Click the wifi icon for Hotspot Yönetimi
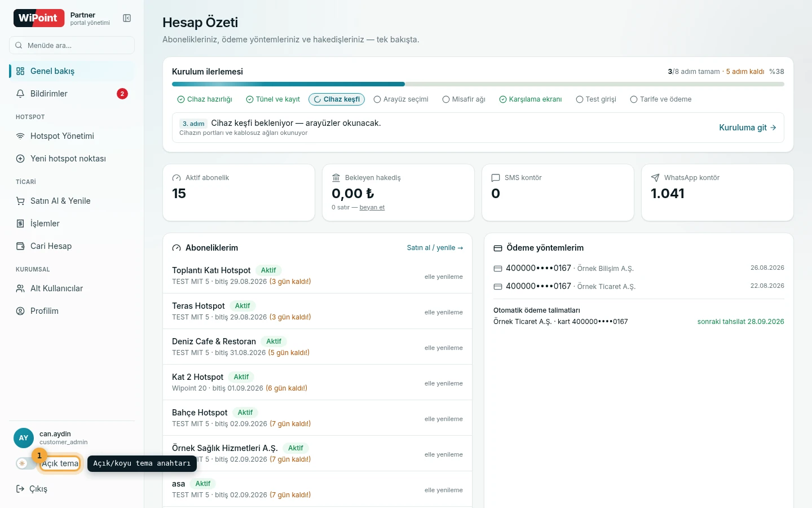812x508 pixels. (x=20, y=136)
